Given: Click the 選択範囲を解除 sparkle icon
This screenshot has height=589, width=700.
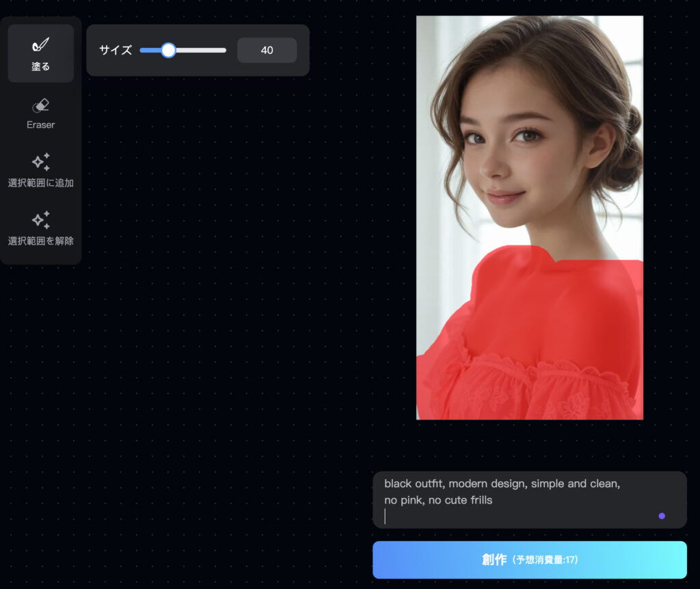Looking at the screenshot, I should point(41,220).
